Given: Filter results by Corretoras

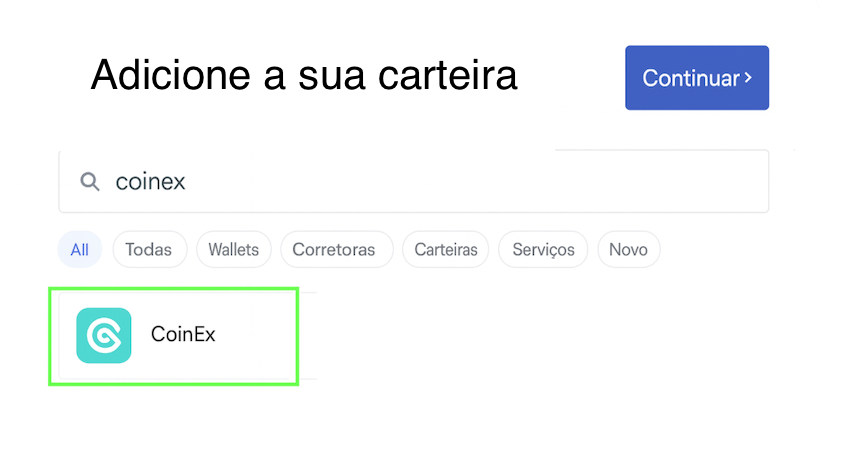Looking at the screenshot, I should point(334,250).
